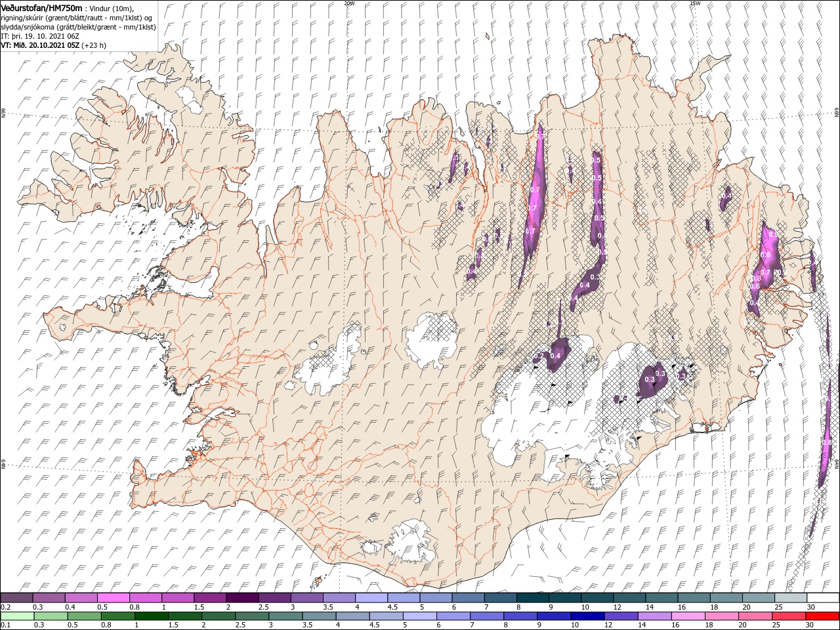
Task: Click the Veðurstofan/HM750m title text
Action: (42, 7)
